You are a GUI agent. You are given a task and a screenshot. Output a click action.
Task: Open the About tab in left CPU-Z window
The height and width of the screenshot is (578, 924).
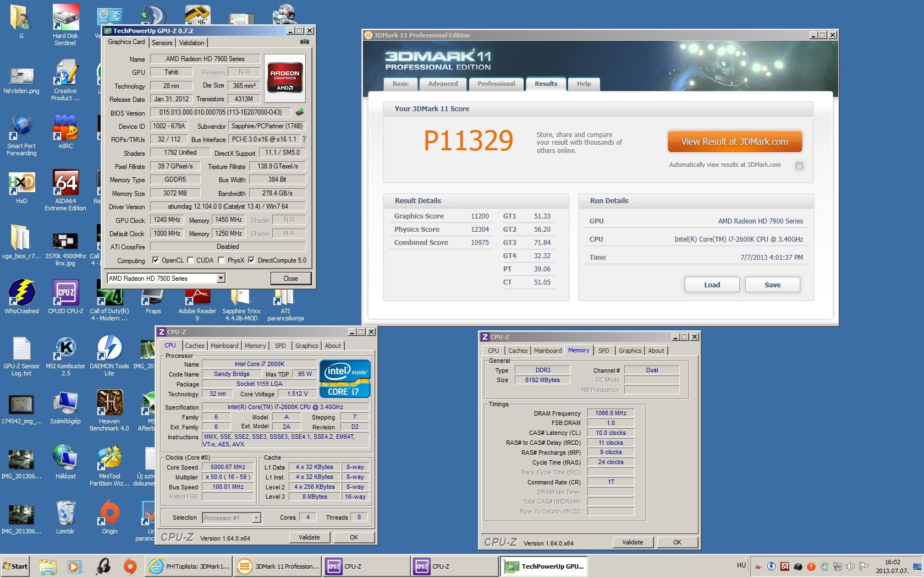point(332,346)
